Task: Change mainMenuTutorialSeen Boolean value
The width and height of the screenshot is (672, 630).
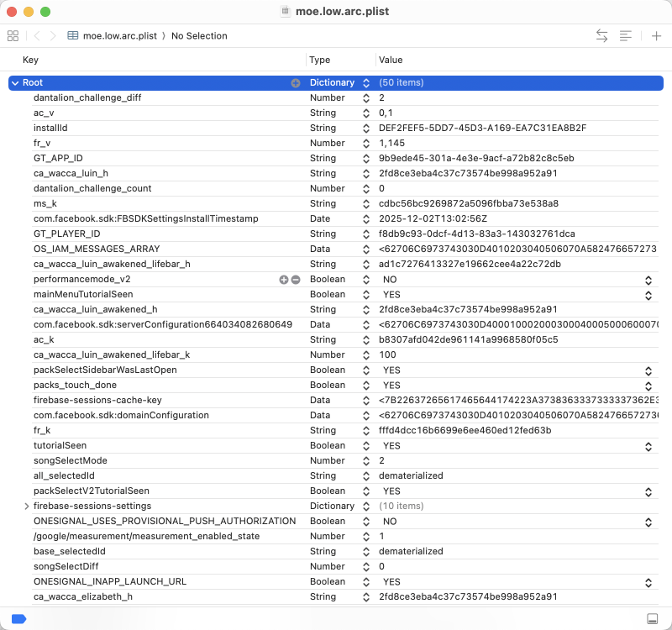Action: point(648,294)
